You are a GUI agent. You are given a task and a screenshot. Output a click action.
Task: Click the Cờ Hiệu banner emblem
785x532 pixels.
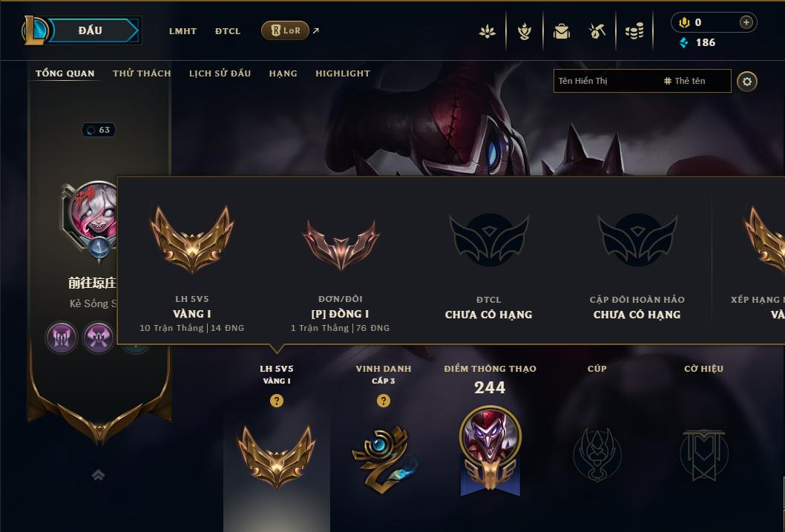tap(703, 454)
